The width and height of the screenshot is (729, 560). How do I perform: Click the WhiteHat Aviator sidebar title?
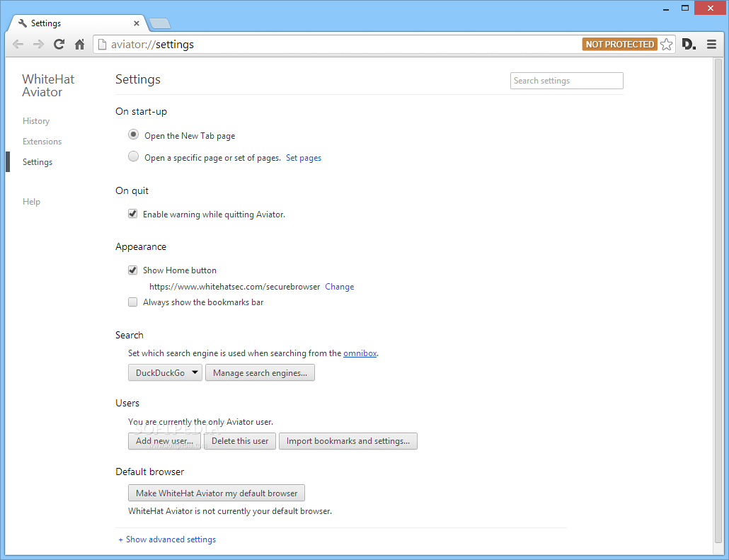48,86
